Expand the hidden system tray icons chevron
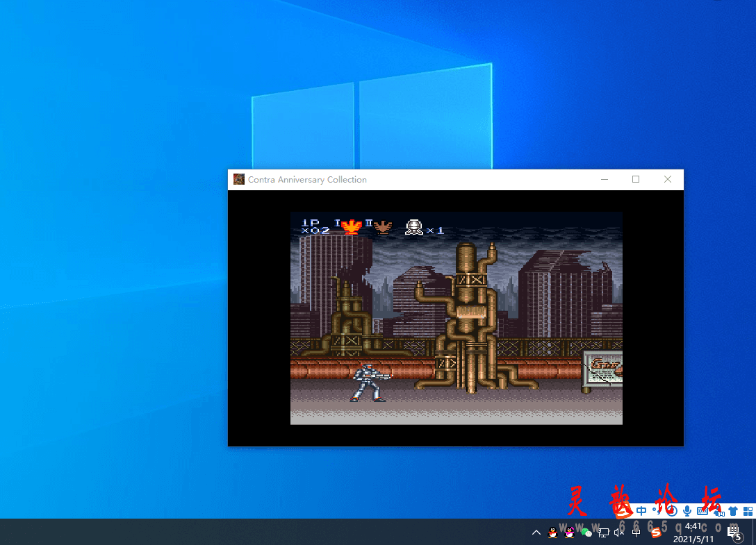 536,533
